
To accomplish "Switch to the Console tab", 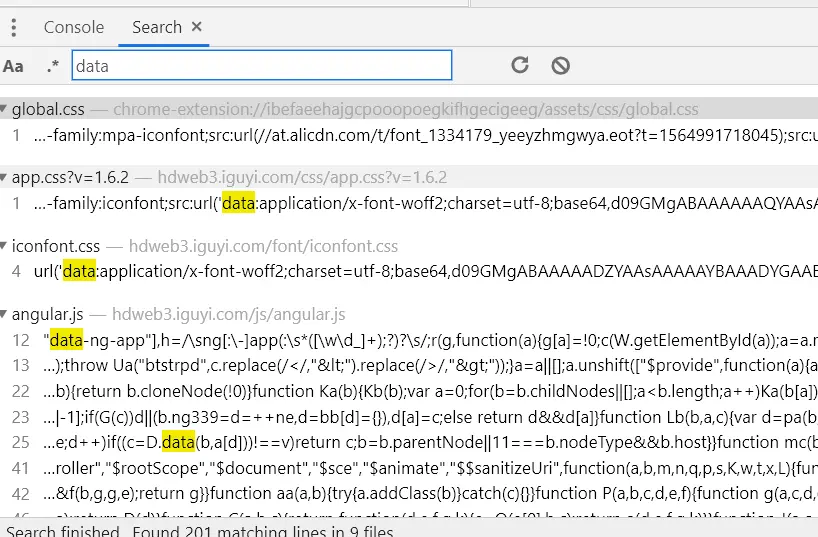I will [74, 27].
